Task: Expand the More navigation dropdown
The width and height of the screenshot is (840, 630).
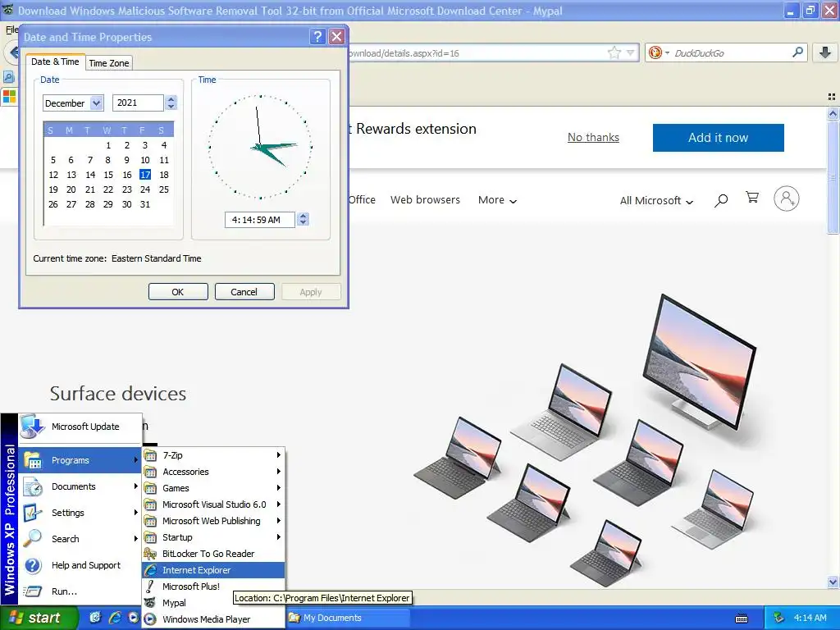Action: tap(497, 200)
